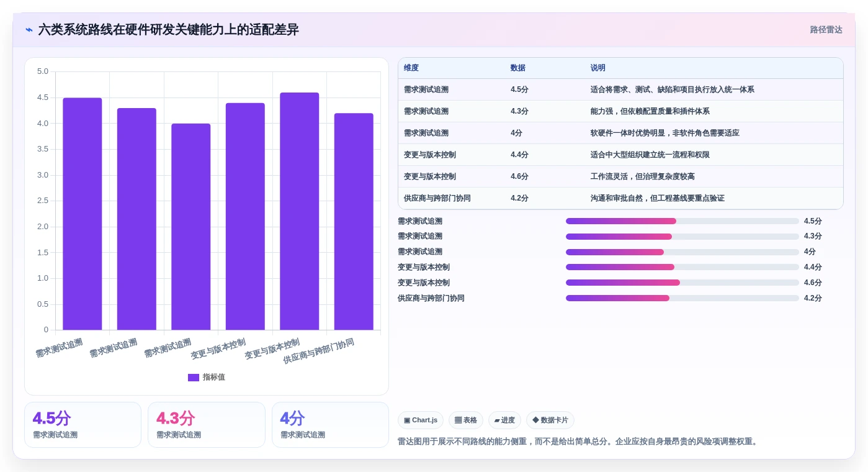Click the 4.6分 value in the table
868x472 pixels.
coord(519,176)
